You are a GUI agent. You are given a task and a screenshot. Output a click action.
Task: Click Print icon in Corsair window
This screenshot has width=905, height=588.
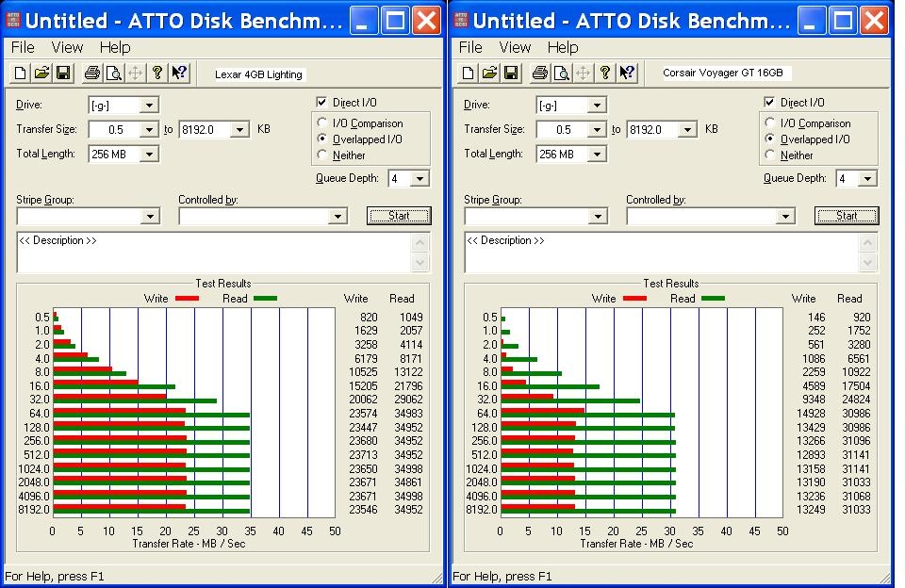click(540, 73)
